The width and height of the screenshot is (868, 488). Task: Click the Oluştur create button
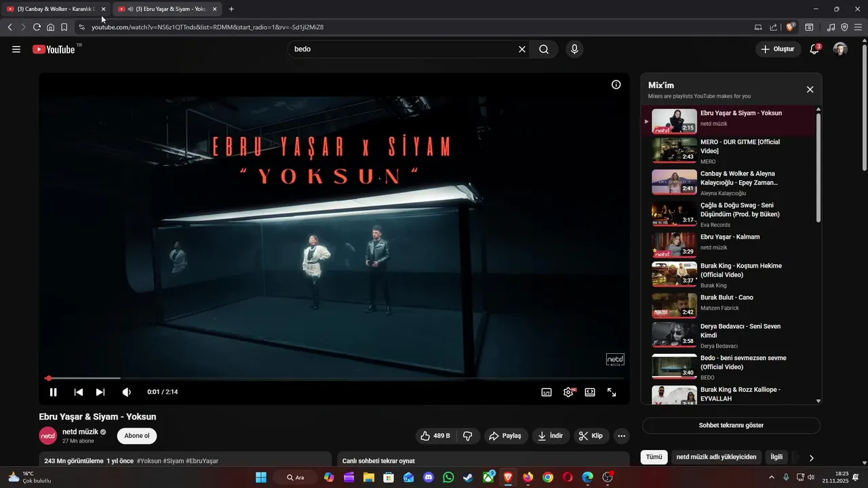point(778,49)
